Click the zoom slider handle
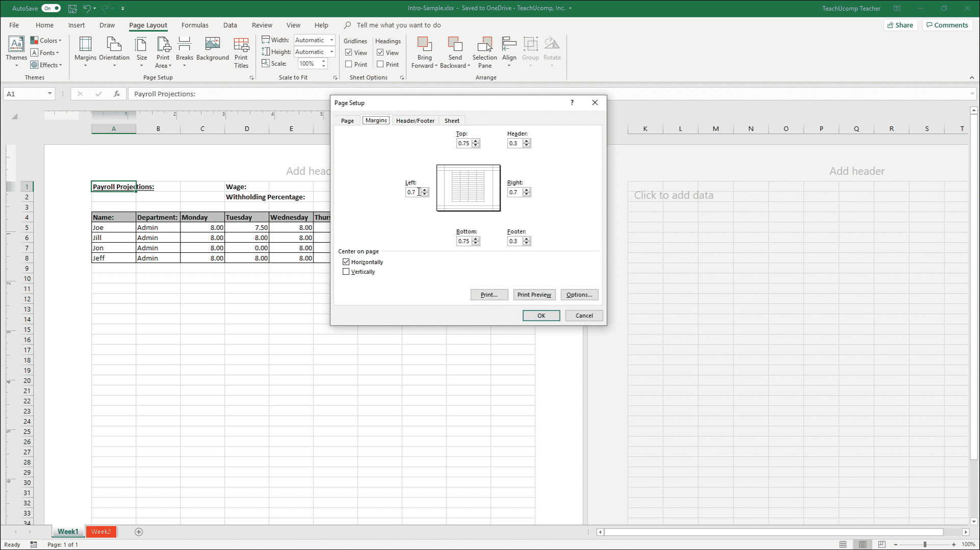 tap(925, 544)
